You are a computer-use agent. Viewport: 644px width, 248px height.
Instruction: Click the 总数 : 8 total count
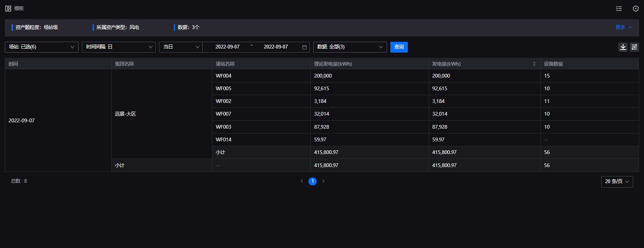click(19, 181)
